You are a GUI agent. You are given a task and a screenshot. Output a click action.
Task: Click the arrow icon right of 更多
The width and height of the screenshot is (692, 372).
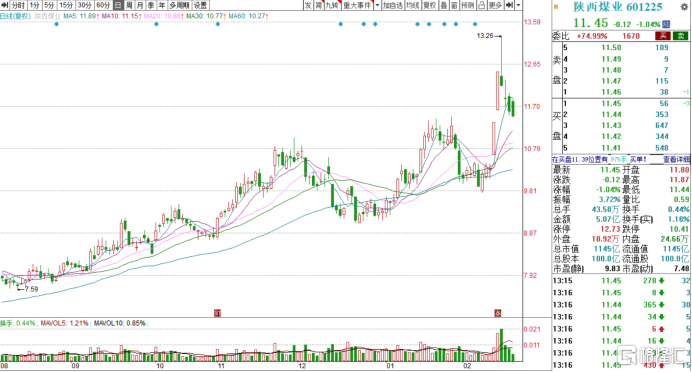click(x=509, y=5)
